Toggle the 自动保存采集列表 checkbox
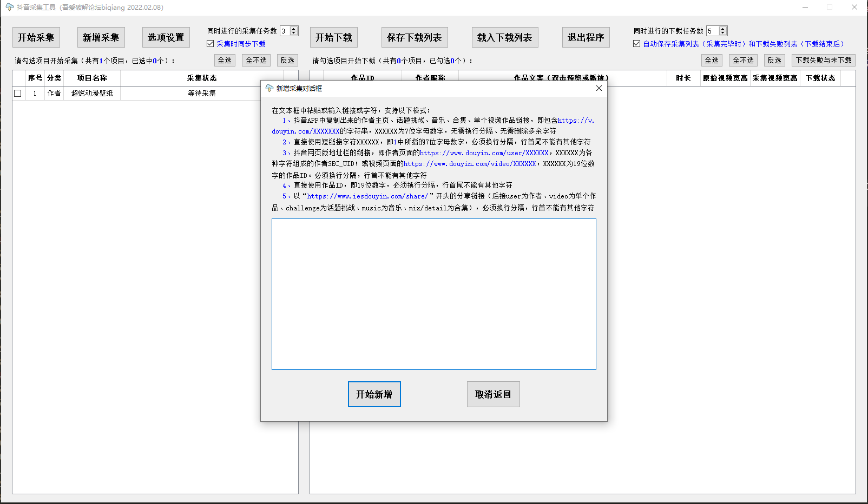Viewport: 868px width, 504px height. [x=637, y=44]
